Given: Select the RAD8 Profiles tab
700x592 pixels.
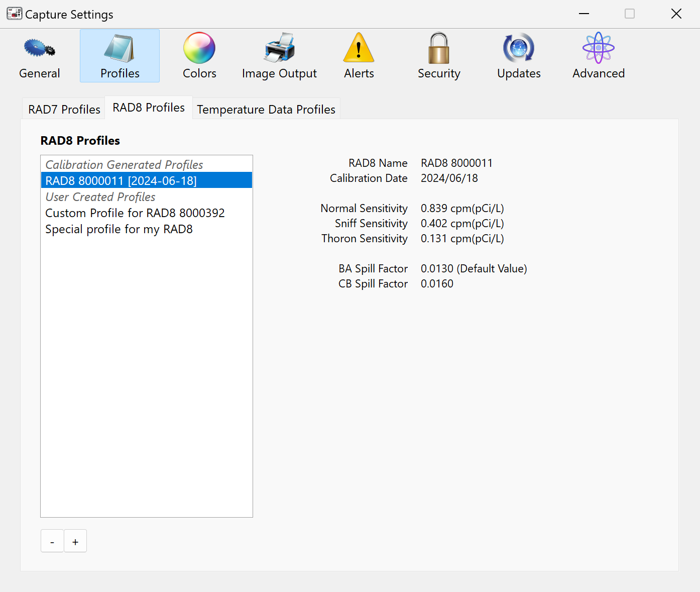Looking at the screenshot, I should pos(149,108).
